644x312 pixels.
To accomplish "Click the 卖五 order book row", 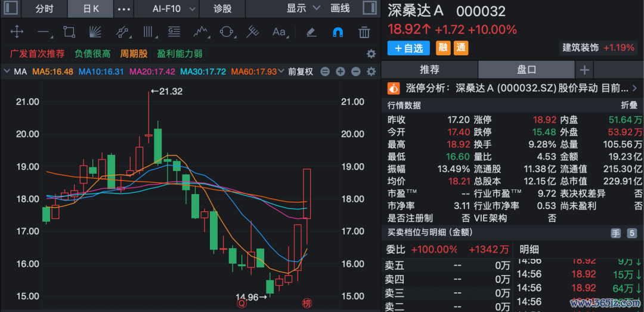I will [447, 266].
